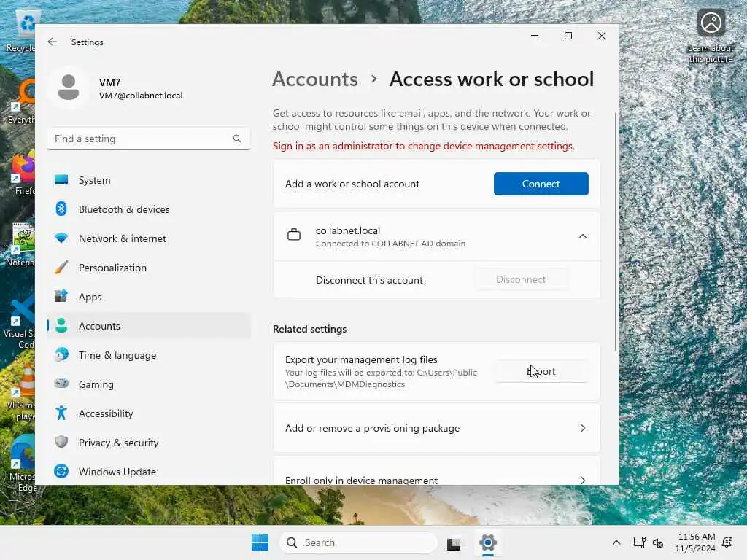Open the volume tray icon
Screen dimensions: 747x560
coord(658,542)
